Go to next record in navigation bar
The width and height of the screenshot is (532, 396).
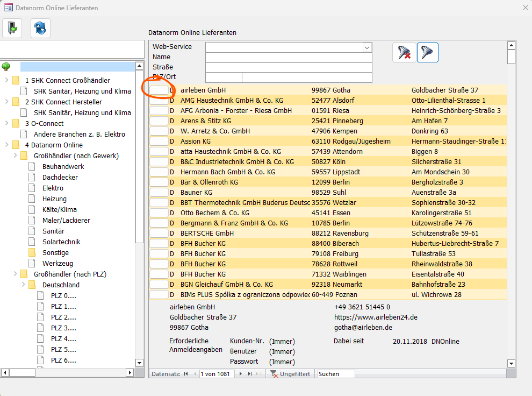pos(241,374)
